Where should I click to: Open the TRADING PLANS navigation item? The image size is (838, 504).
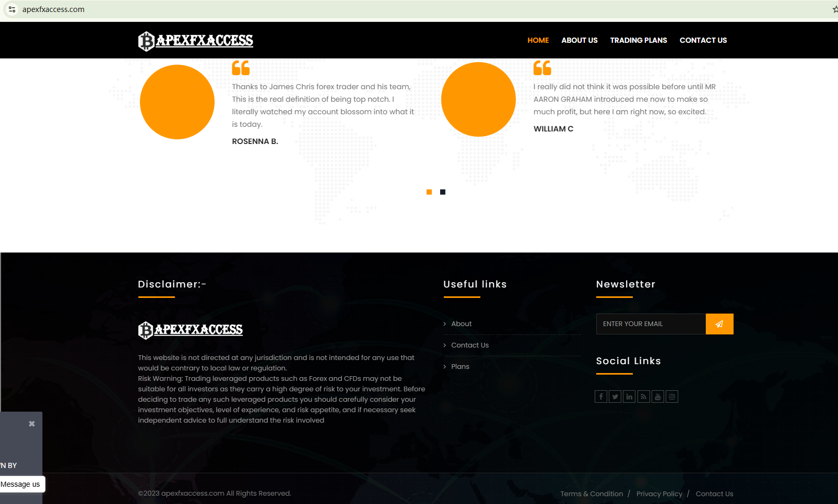pos(639,40)
